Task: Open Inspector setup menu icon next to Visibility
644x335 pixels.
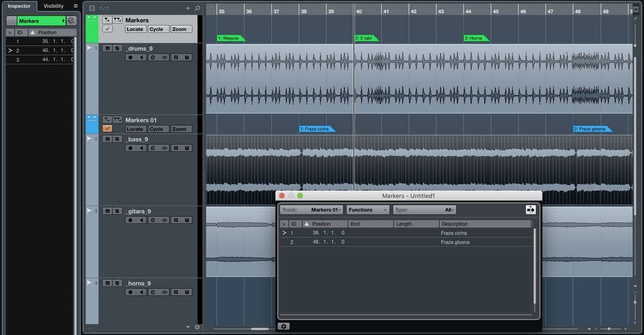Action: pyautogui.click(x=75, y=6)
